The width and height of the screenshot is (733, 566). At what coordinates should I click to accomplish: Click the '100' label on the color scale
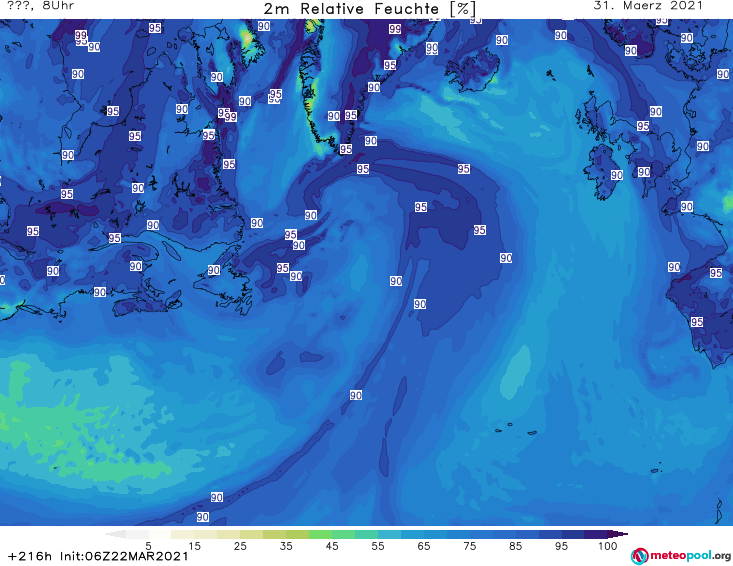pos(608,545)
